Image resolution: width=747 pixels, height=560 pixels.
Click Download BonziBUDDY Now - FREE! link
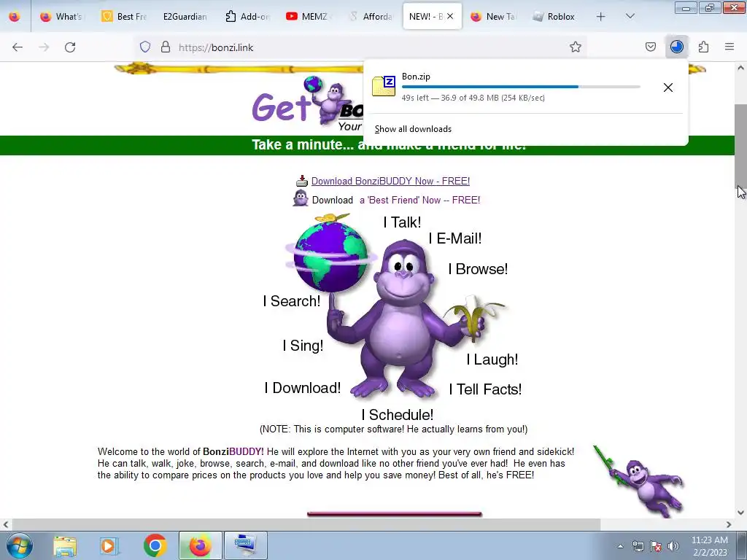[391, 182]
